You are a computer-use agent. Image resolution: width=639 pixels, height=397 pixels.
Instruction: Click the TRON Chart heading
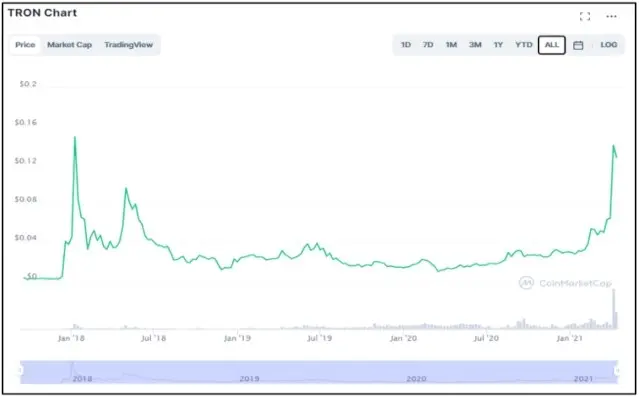[42, 13]
